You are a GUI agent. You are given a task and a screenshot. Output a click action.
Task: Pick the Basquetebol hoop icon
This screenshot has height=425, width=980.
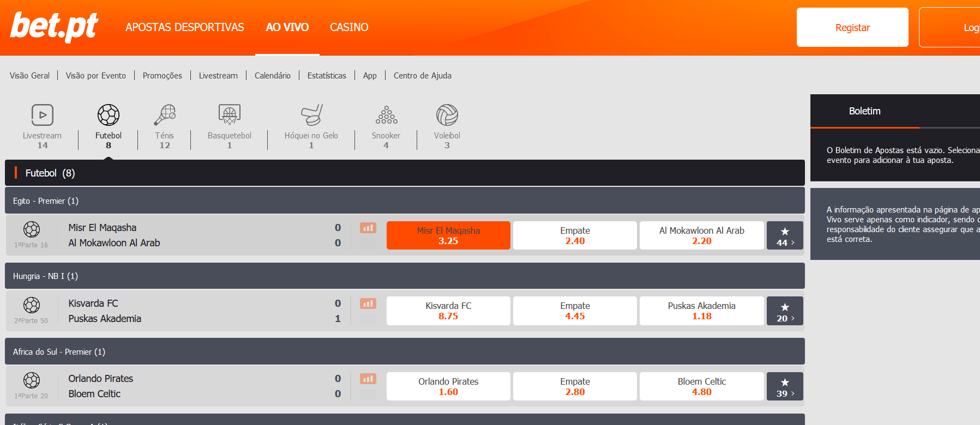tap(230, 115)
